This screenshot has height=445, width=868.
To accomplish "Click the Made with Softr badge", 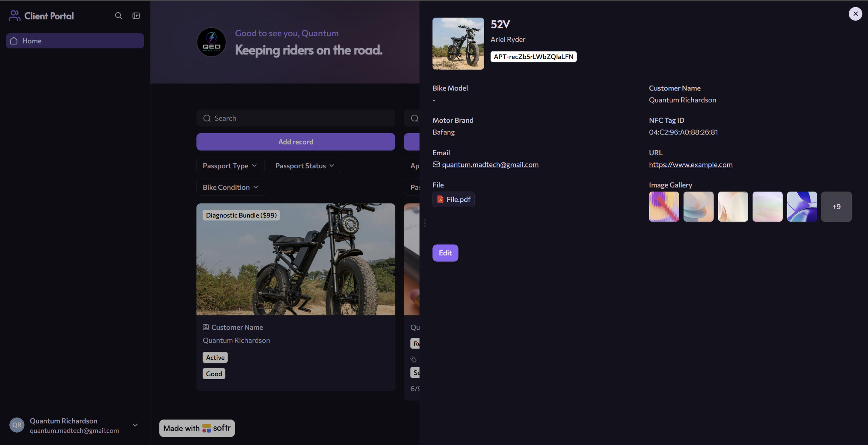I will 197,428.
